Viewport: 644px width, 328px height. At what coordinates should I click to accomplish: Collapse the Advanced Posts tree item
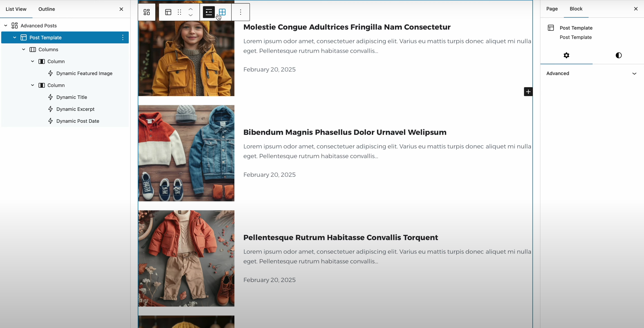coord(6,25)
